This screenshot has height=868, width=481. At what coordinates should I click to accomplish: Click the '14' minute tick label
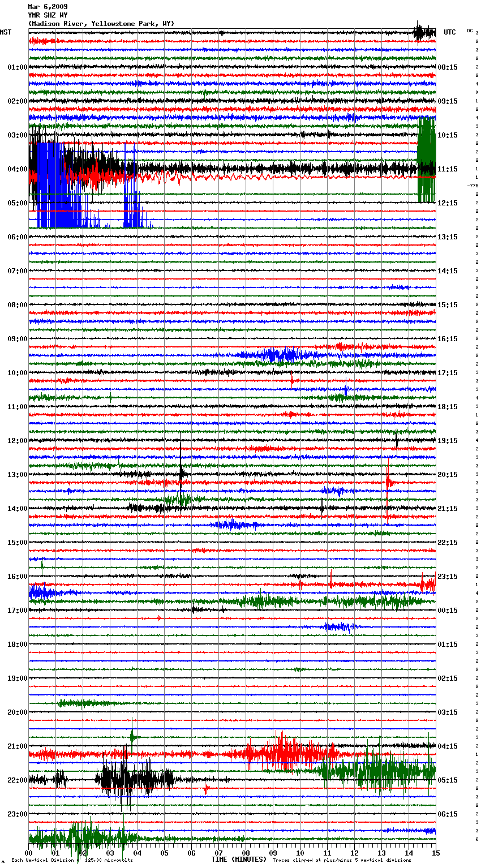(409, 853)
